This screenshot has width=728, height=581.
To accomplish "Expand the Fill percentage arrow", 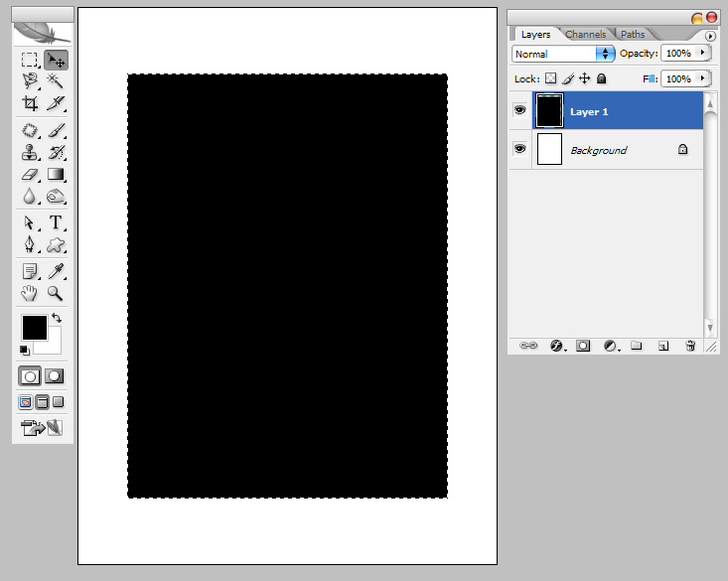I will pyautogui.click(x=704, y=78).
